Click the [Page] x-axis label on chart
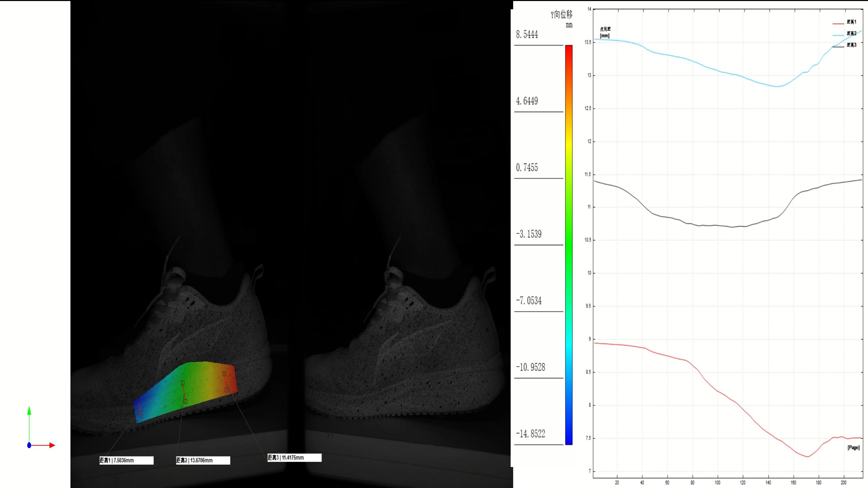 853,448
